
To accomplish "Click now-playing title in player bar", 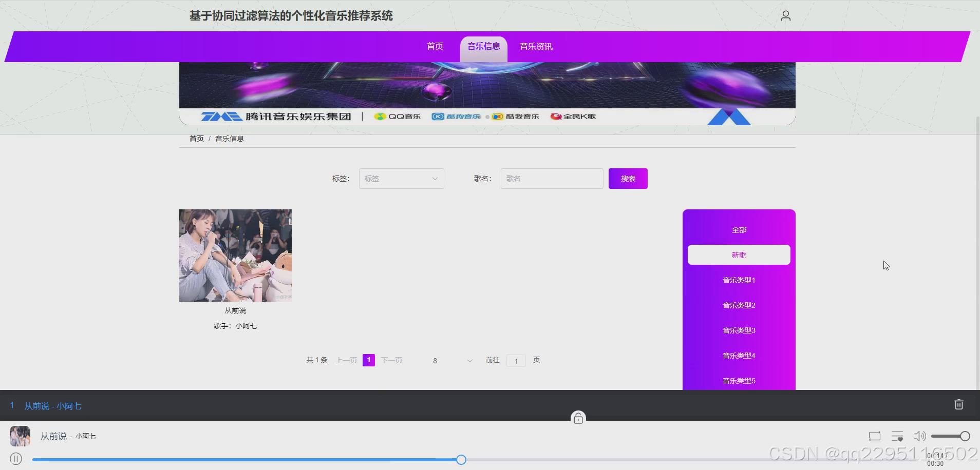I will (68, 436).
